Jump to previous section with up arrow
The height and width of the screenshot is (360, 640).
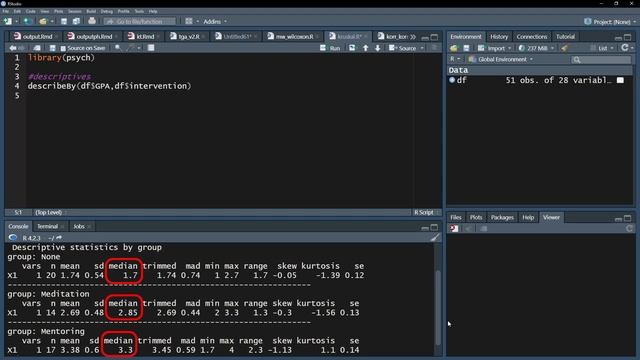click(365, 48)
